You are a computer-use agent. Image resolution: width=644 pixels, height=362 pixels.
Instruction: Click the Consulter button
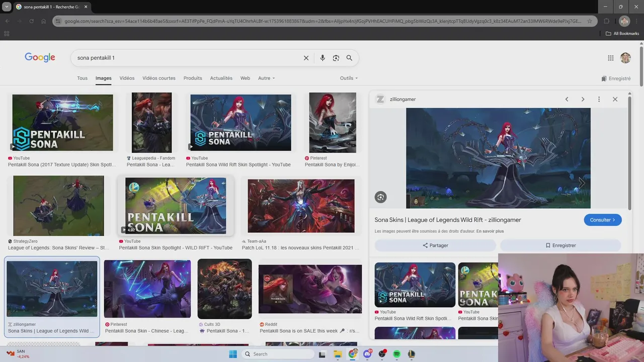coord(603,220)
